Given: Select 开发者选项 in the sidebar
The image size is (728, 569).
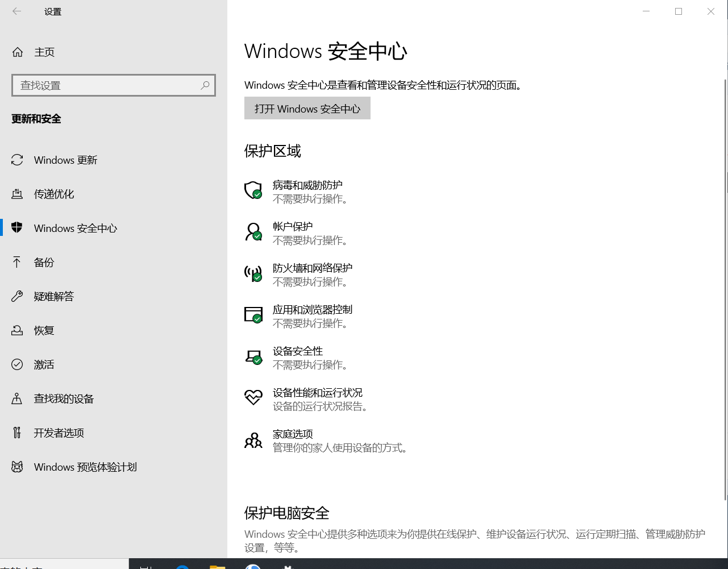Looking at the screenshot, I should pyautogui.click(x=114, y=433).
